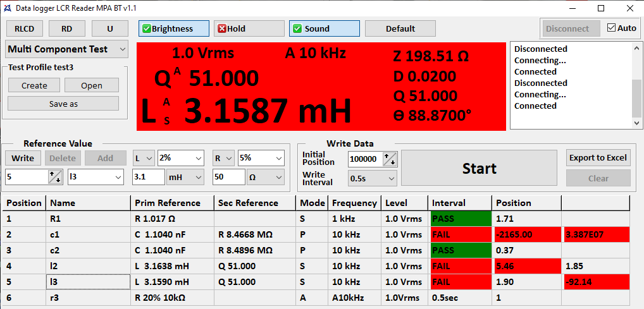Open the 5% tolerance dropdown
This screenshot has height=309, width=644.
pos(261,158)
